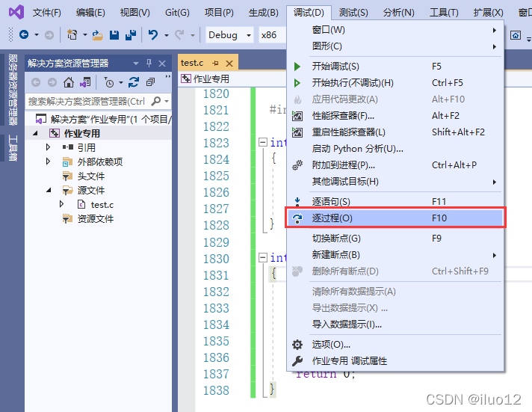Select 逐语句(S) step into
This screenshot has height=412, width=532.
395,201
